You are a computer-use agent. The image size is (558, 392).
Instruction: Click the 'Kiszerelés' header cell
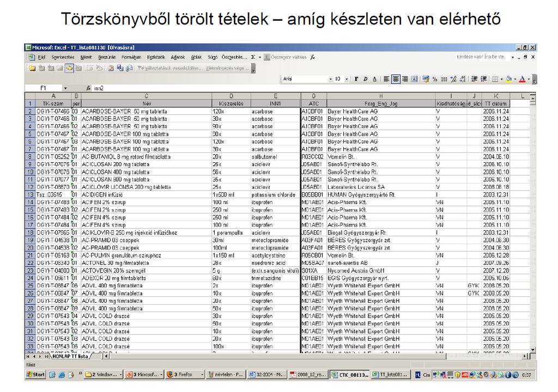coord(231,103)
